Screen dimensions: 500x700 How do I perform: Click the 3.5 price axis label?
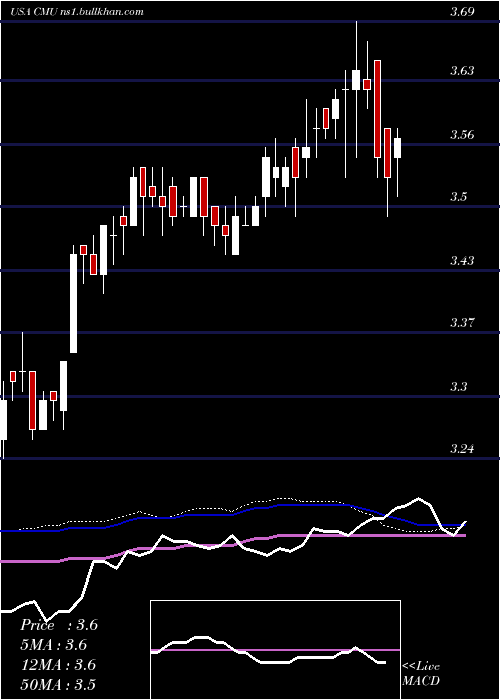click(x=458, y=196)
